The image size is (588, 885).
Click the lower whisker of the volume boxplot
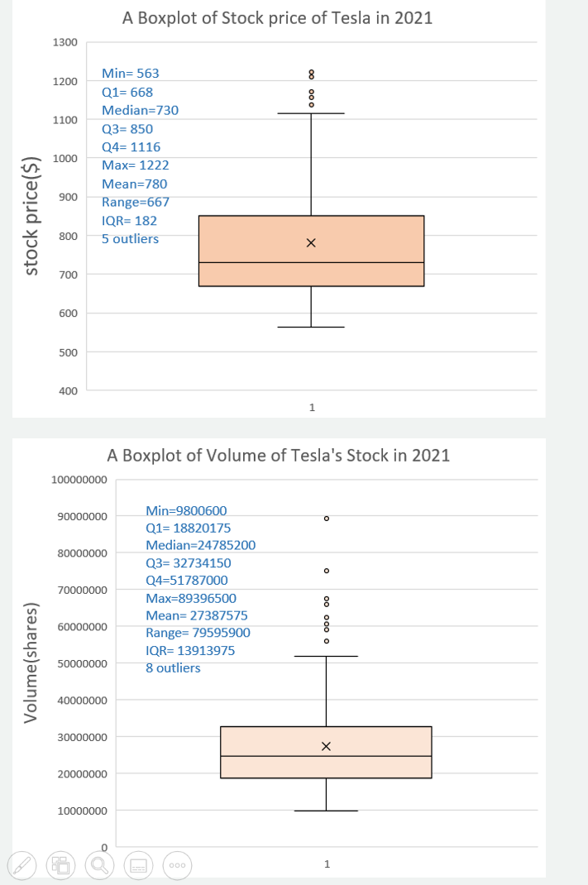[x=327, y=793]
